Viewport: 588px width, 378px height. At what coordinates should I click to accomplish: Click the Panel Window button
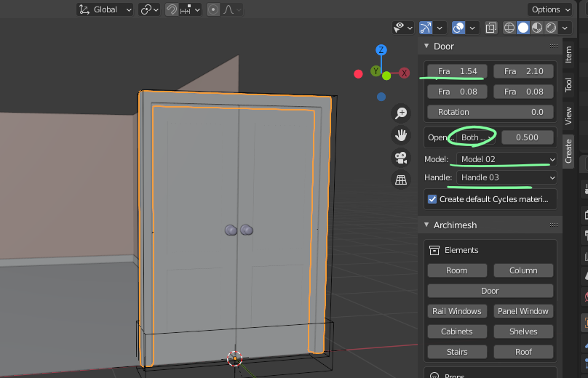click(x=523, y=311)
